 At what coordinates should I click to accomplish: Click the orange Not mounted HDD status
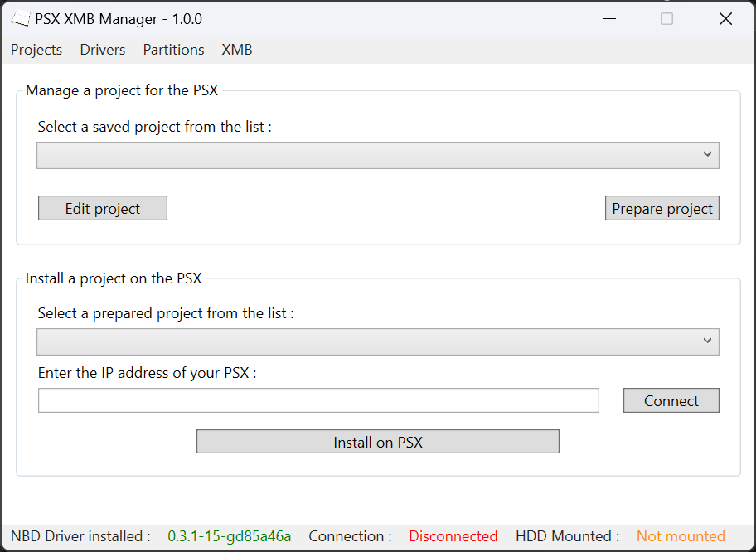(681, 535)
